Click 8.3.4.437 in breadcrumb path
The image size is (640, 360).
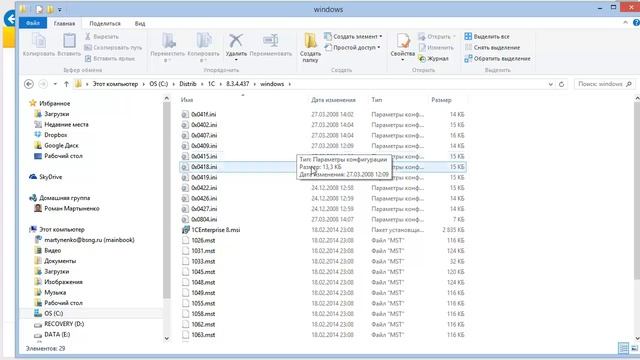tap(237, 84)
